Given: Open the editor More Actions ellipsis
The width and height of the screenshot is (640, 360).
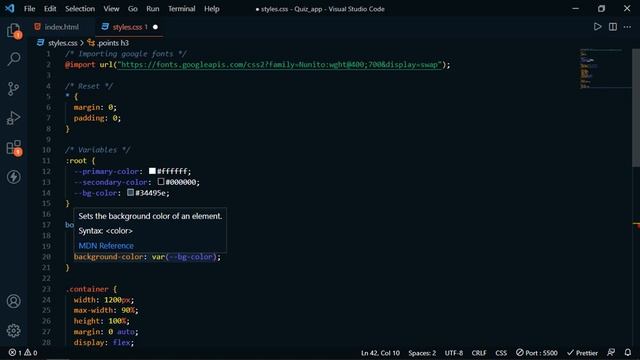Looking at the screenshot, I should coord(627,27).
